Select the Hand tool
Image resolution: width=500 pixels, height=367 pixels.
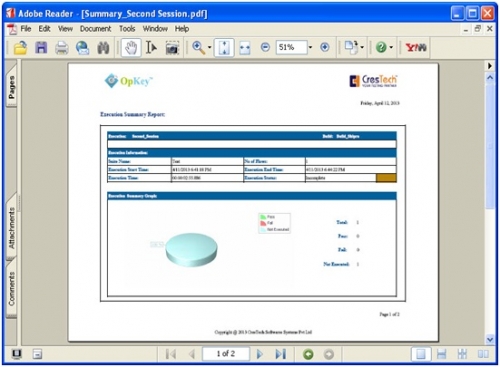pos(131,48)
